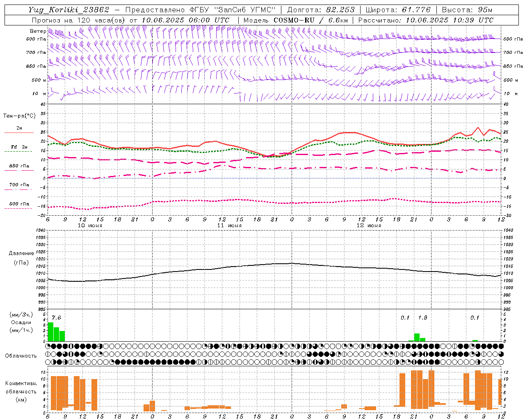Click the station title Yug_Korliki_23862

[x=69, y=10]
